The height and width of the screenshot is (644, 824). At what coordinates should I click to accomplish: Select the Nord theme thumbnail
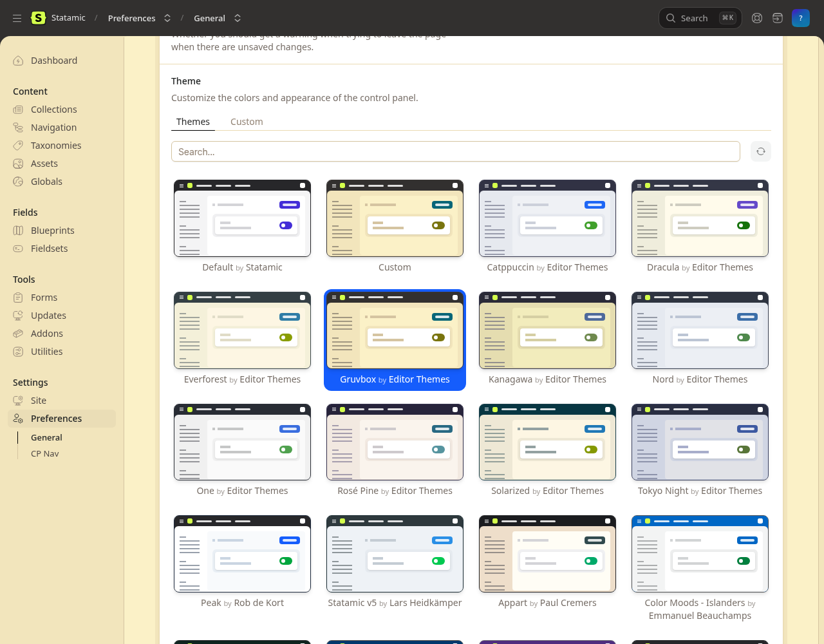pos(700,330)
